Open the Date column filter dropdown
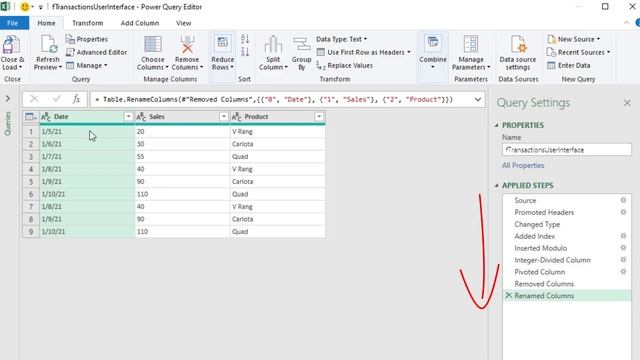 coord(128,117)
